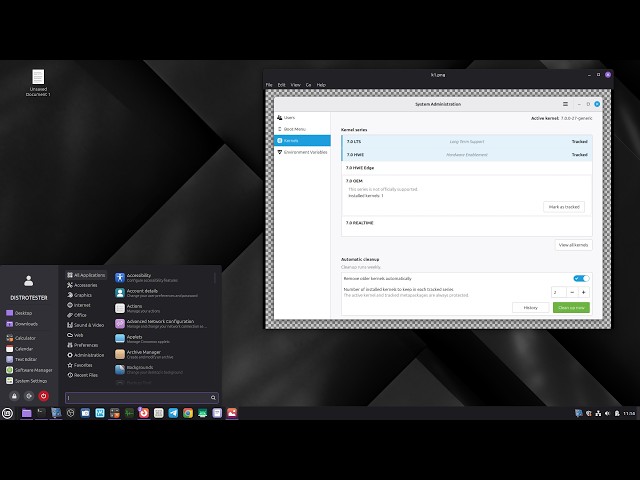Click the lock screen button in menu
Image resolution: width=640 pixels, height=480 pixels.
tap(14, 396)
